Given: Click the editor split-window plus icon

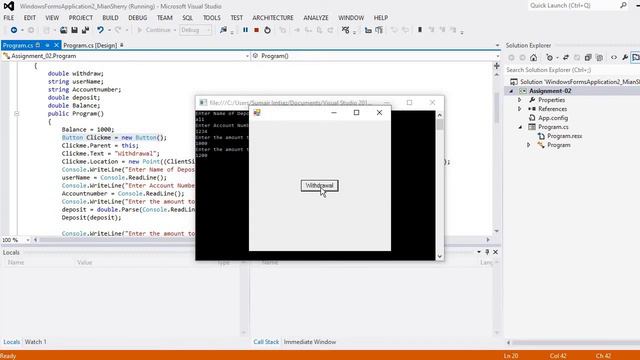Looking at the screenshot, I should click(497, 66).
